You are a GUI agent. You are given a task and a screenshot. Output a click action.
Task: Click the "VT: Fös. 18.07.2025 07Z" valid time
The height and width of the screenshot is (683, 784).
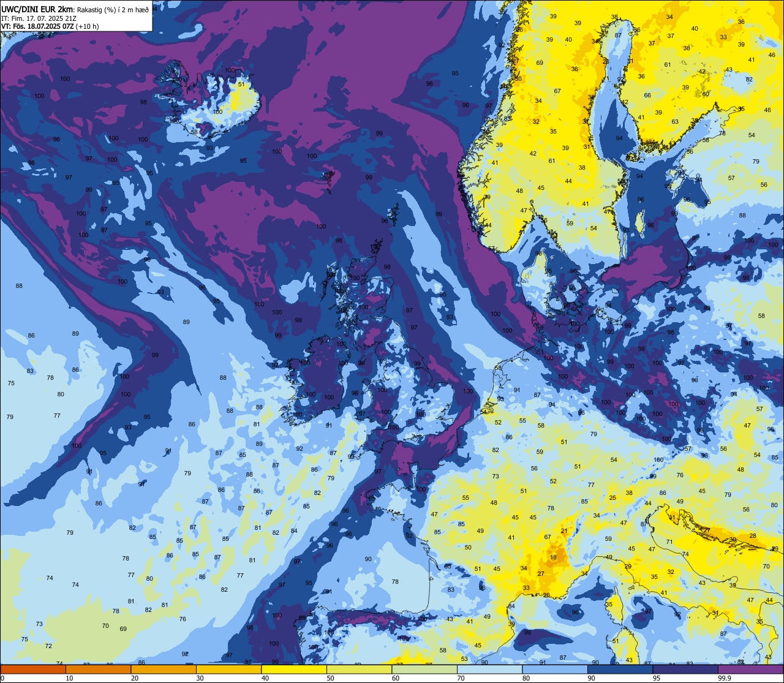[x=37, y=26]
